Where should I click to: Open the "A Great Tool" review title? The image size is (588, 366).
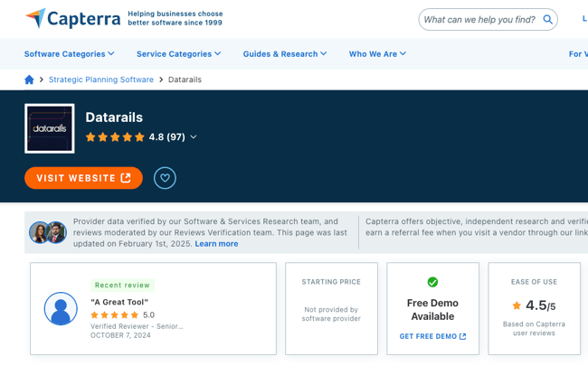(119, 302)
